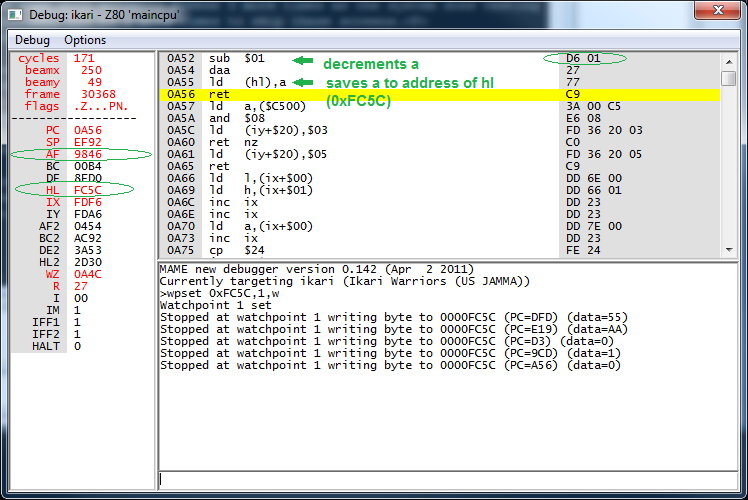Click the beamy value 49

94,83
